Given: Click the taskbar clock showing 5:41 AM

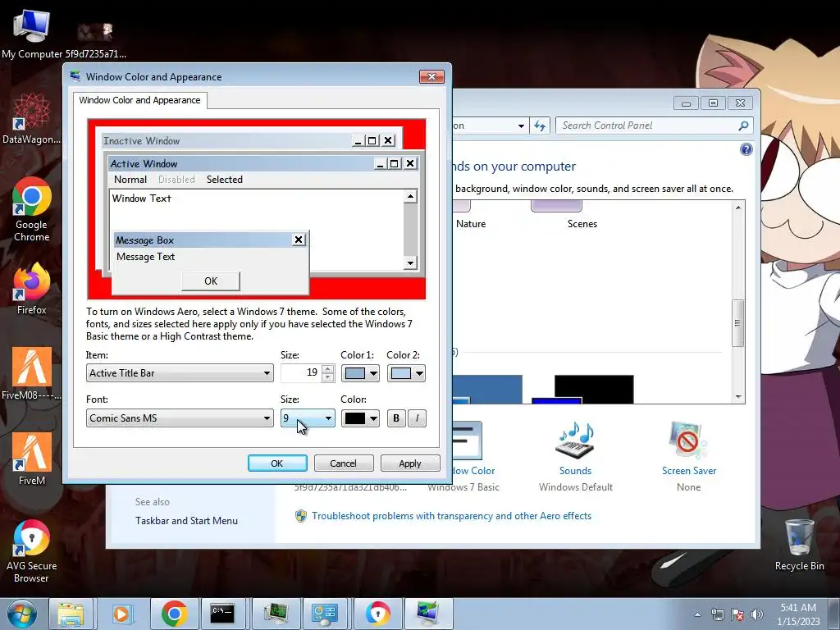Looking at the screenshot, I should coord(798,614).
